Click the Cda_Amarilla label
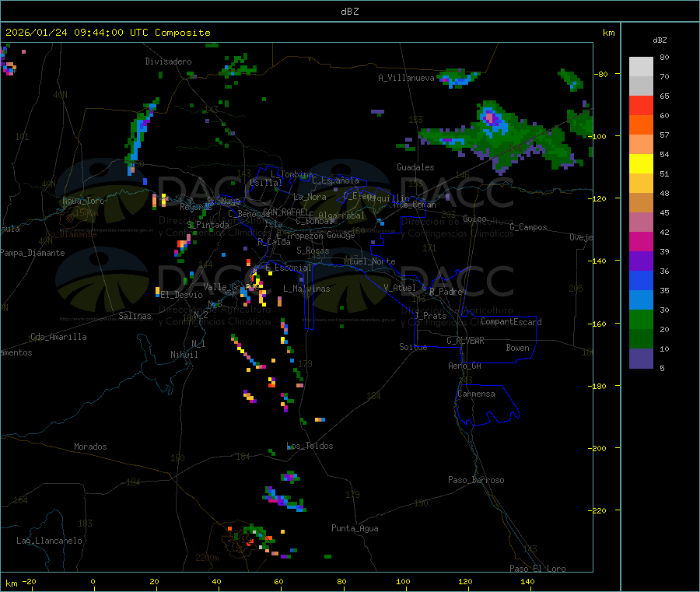The image size is (700, 592). (x=58, y=337)
